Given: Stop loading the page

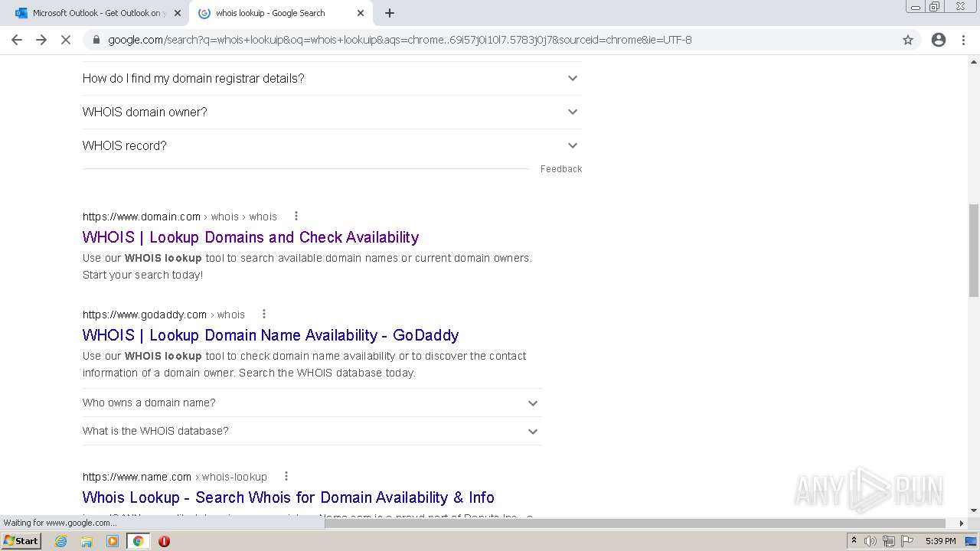Looking at the screenshot, I should (66, 40).
